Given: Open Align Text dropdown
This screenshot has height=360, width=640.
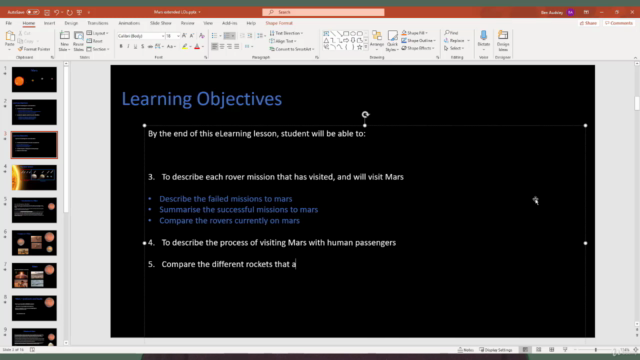Looking at the screenshot, I should click(x=283, y=41).
